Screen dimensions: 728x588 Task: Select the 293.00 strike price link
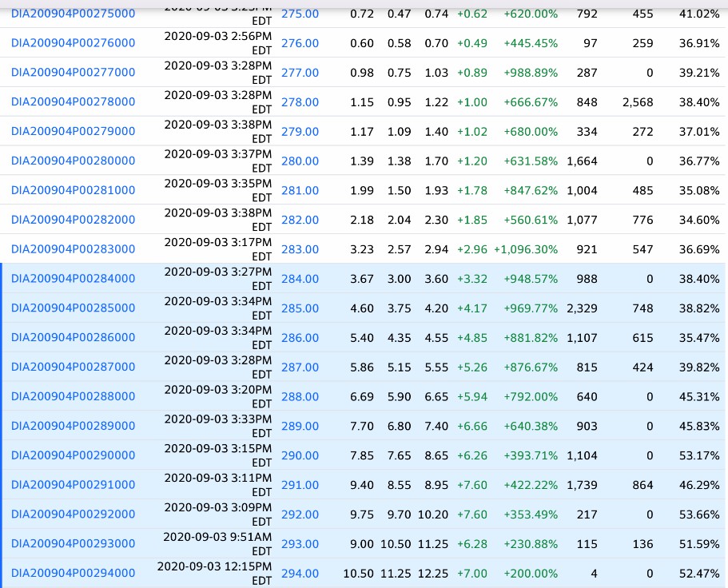[x=300, y=544]
